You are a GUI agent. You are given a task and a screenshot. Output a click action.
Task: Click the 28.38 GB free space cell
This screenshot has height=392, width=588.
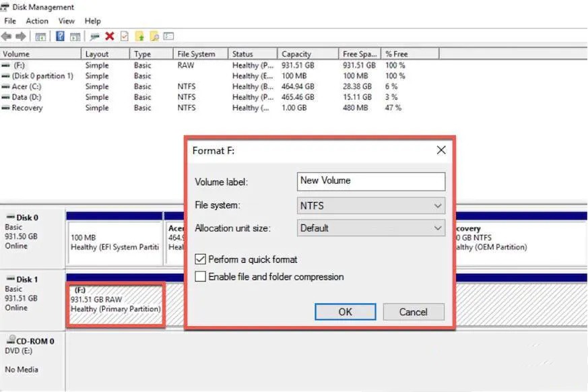tap(357, 87)
